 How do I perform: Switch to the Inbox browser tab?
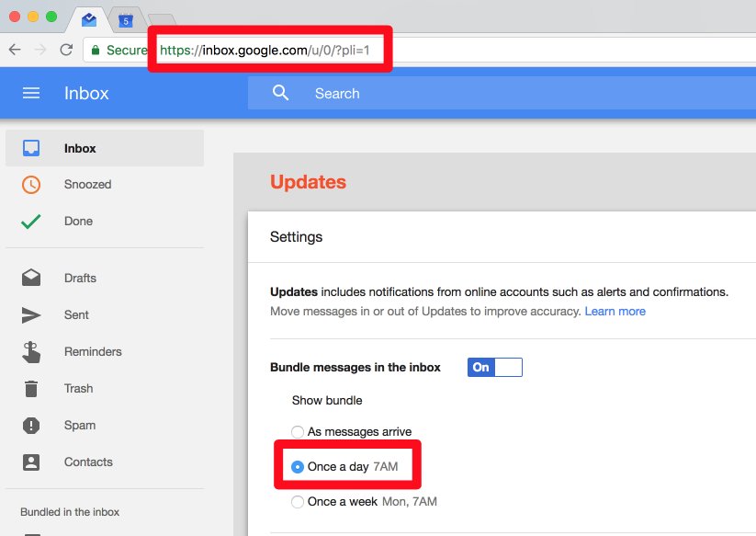(x=89, y=20)
